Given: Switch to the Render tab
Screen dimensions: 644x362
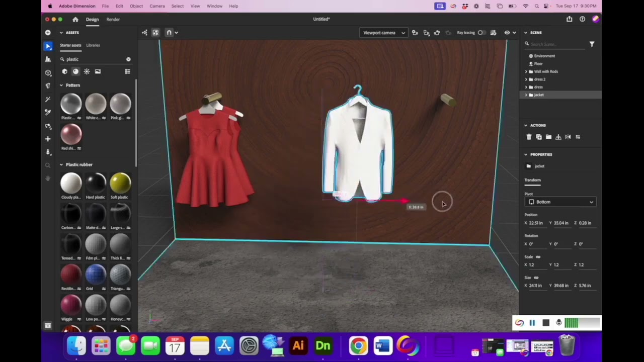Looking at the screenshot, I should [x=113, y=19].
